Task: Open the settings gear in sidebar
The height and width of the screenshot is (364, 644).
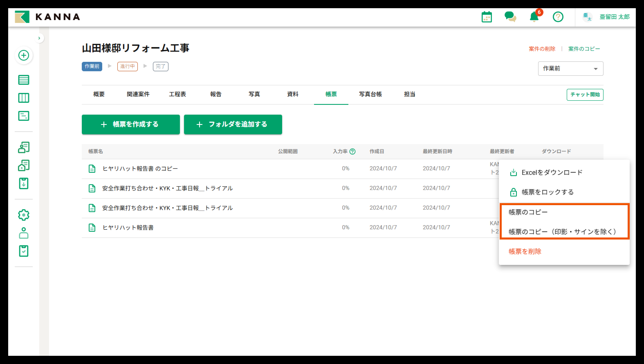Action: (24, 215)
